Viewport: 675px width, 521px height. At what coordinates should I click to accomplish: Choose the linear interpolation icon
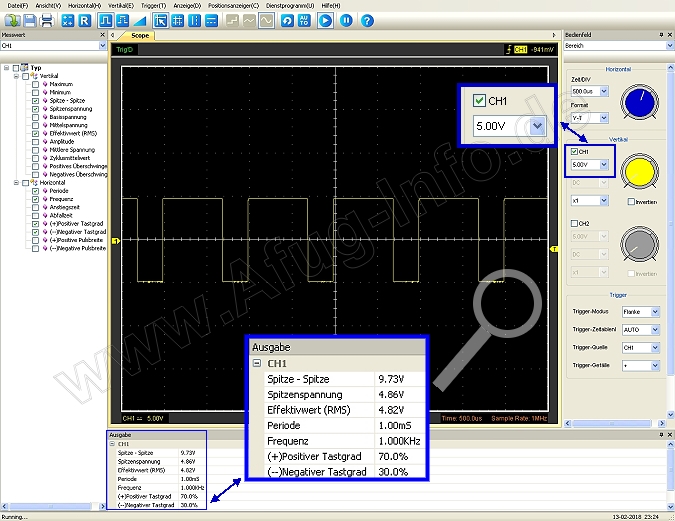click(249, 20)
